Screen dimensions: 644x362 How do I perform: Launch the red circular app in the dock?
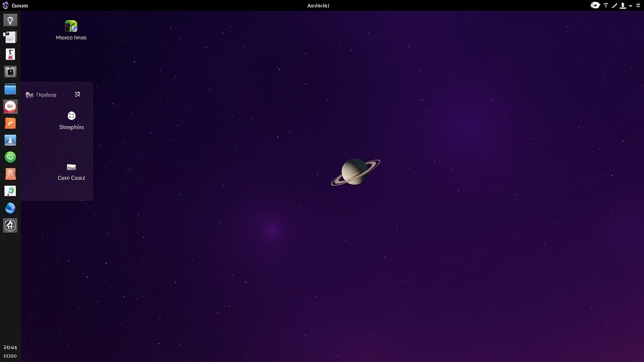(x=10, y=106)
